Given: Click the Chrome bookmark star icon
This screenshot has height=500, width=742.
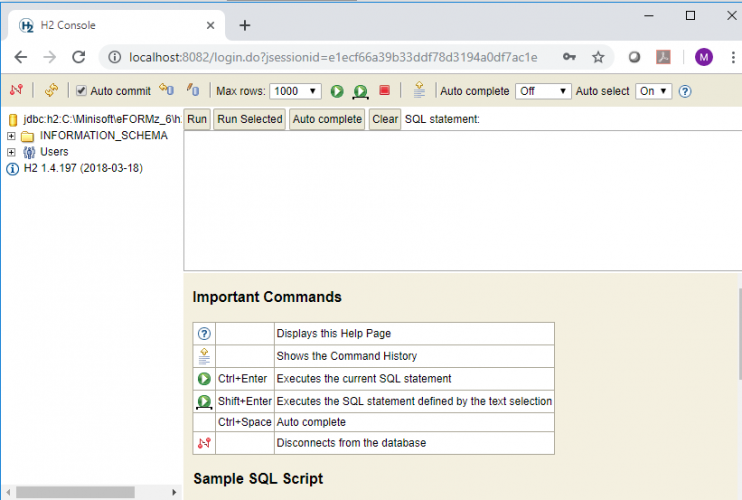Looking at the screenshot, I should (x=598, y=57).
